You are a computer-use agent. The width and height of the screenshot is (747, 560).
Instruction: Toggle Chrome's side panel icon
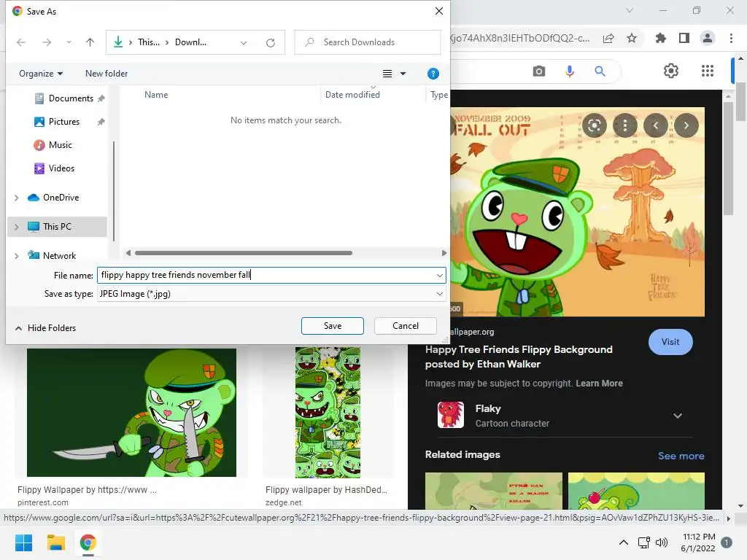coord(684,38)
